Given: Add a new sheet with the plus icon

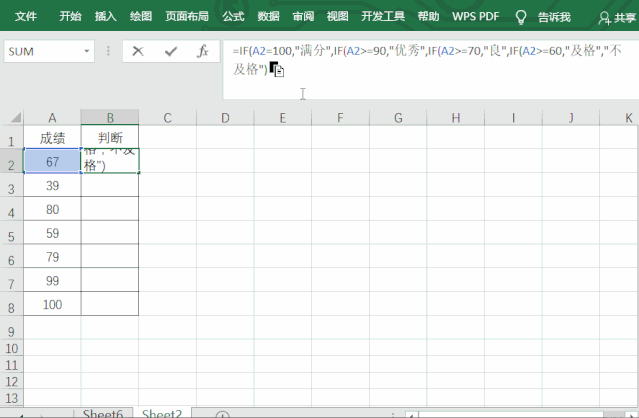Looking at the screenshot, I should point(222,415).
